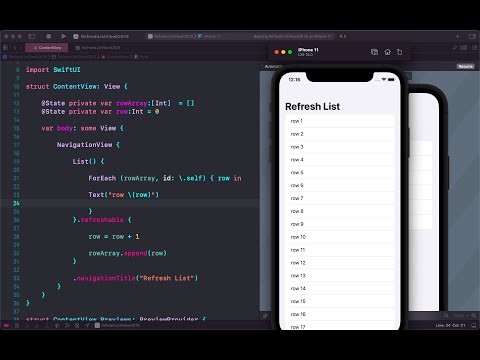This screenshot has height=360, width=480.
Task: Tap row 1 in simulator list
Action: (340, 121)
